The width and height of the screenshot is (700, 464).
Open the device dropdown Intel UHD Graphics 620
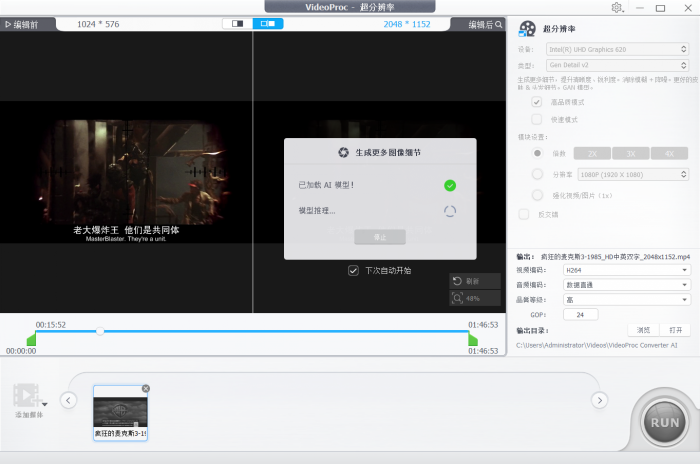pos(617,49)
